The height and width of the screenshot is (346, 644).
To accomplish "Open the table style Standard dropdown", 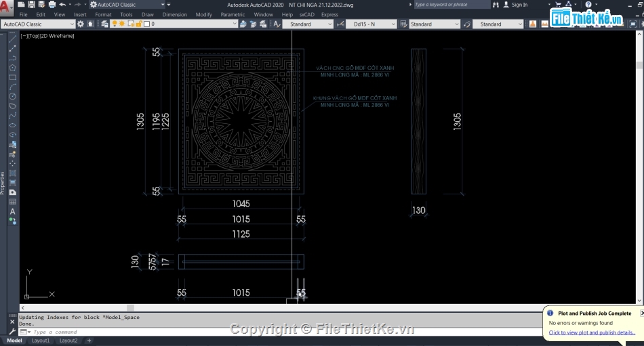I will click(457, 24).
